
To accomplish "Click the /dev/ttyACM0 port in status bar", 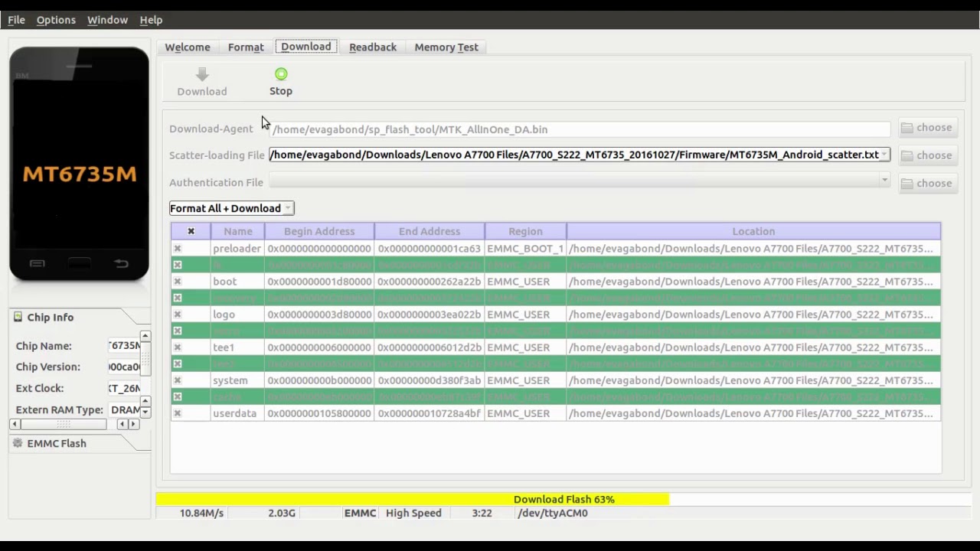I will tap(553, 514).
